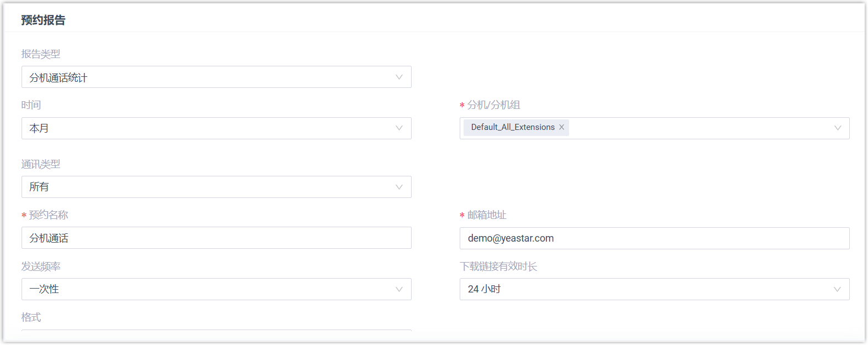Click the chevron arrow in 时间 field

(x=399, y=128)
